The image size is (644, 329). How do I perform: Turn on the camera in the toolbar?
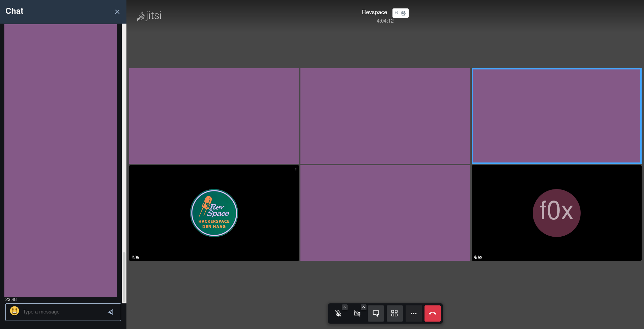pyautogui.click(x=357, y=313)
